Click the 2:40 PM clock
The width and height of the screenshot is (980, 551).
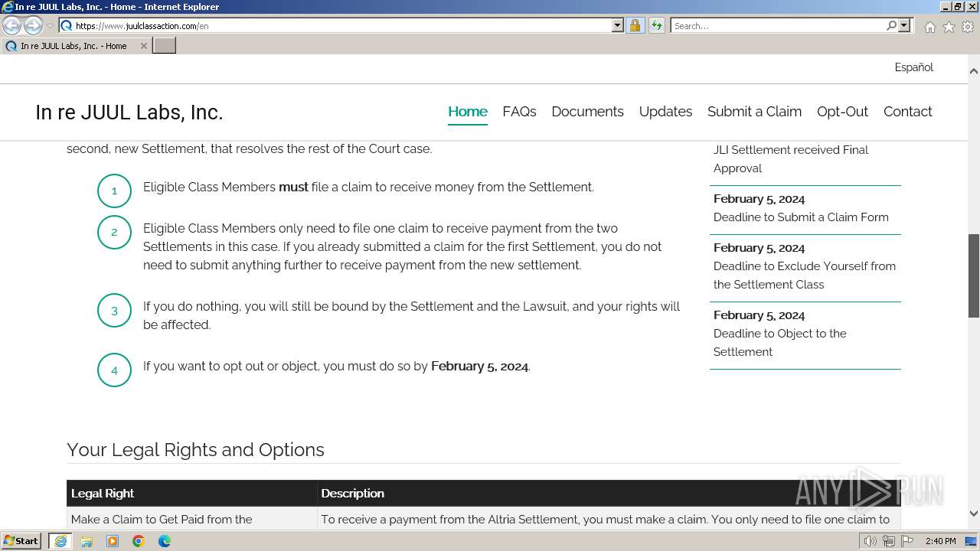940,541
